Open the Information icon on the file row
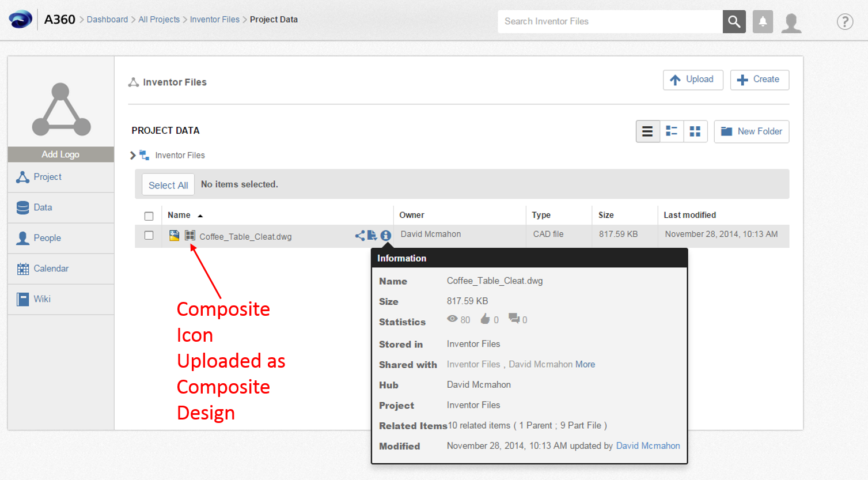The width and height of the screenshot is (868, 480). [385, 235]
